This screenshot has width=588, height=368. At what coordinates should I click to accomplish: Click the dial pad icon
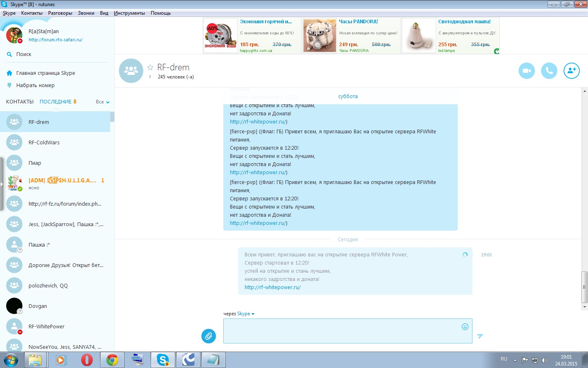(x=9, y=85)
